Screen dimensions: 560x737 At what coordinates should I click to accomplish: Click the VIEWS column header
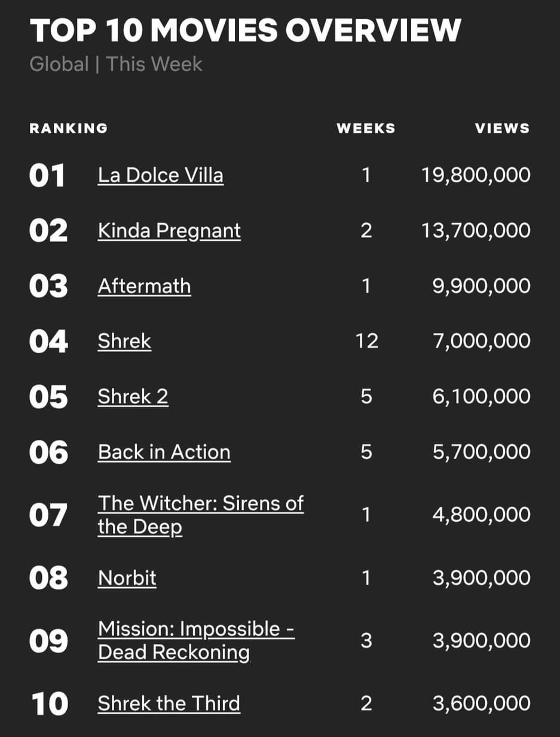pyautogui.click(x=502, y=129)
